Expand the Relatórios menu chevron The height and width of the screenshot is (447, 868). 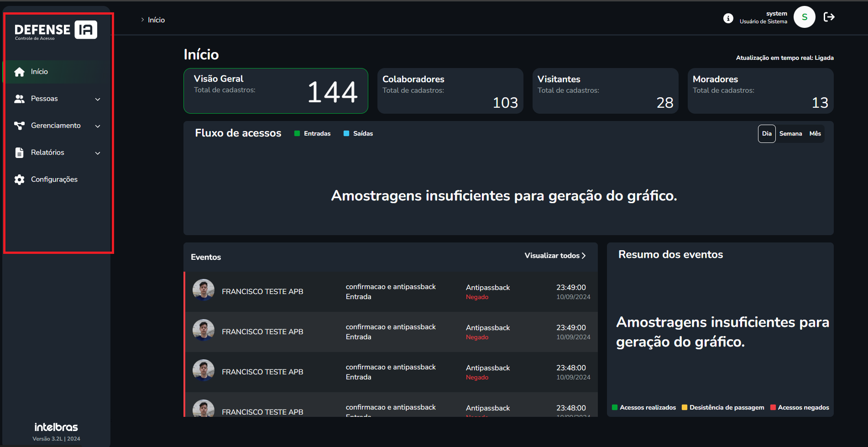(x=98, y=153)
